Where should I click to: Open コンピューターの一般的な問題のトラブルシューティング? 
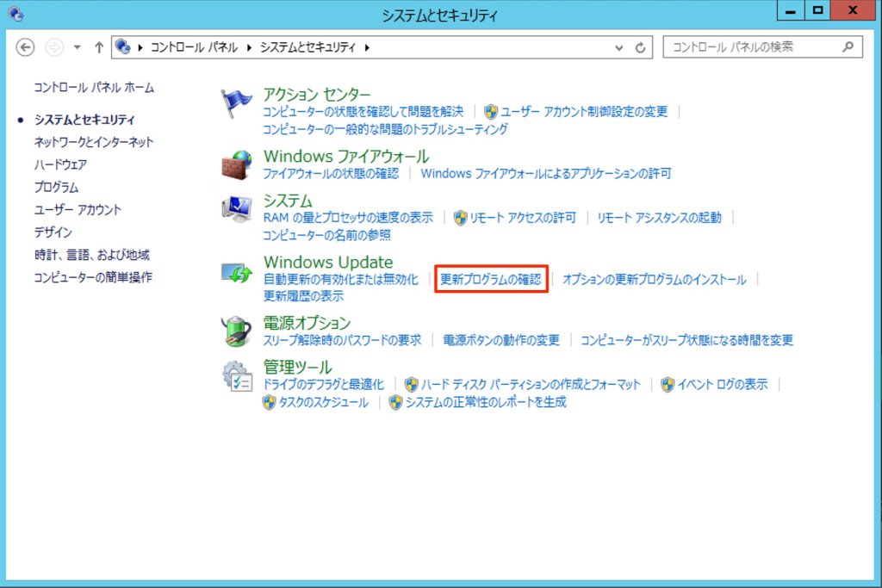[385, 129]
